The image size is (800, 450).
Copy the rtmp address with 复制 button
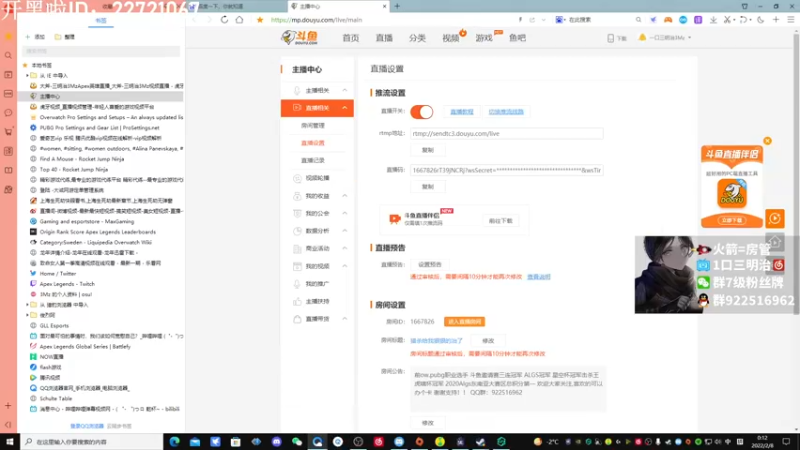point(428,150)
